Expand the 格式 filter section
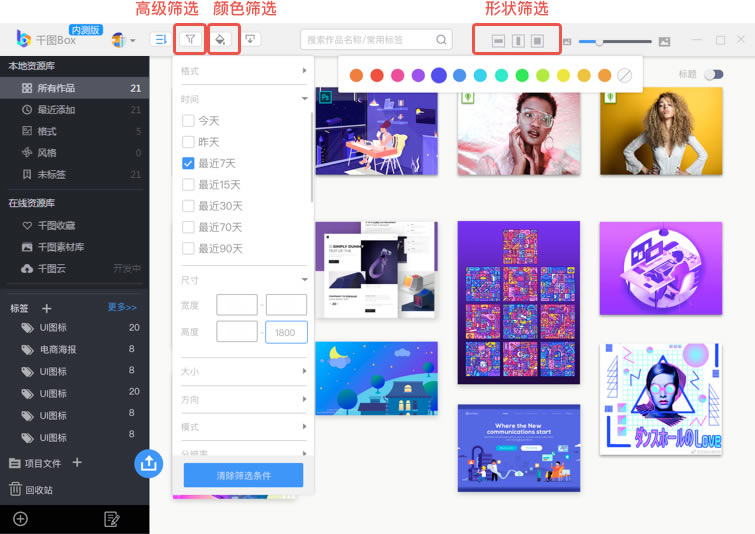Viewport: 755px width, 534px height. point(243,71)
